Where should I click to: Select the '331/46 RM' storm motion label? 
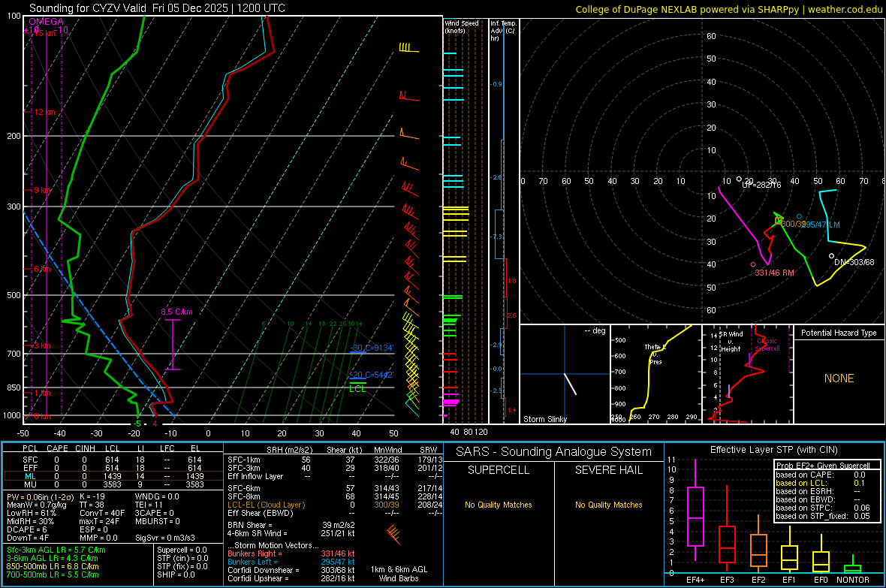click(x=775, y=273)
